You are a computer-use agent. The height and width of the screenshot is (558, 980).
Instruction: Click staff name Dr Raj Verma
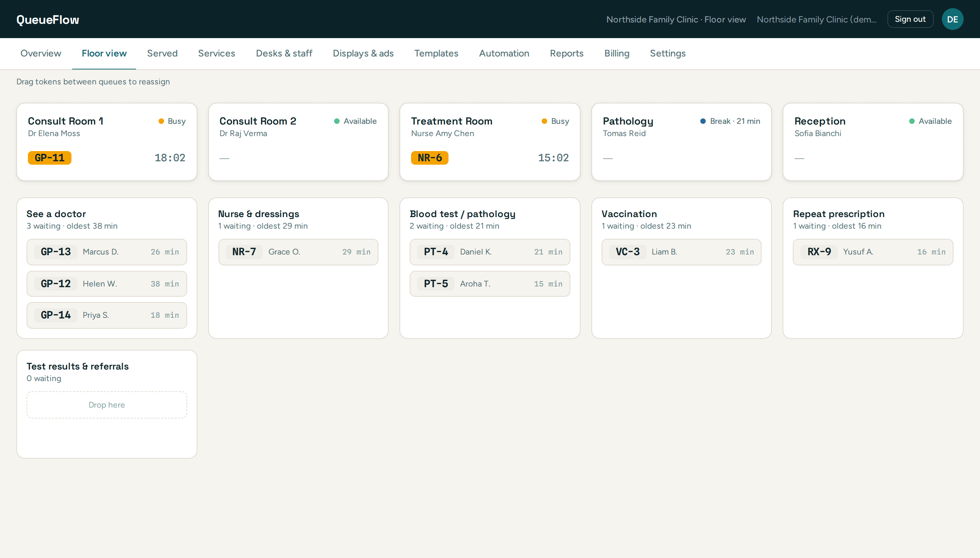point(243,133)
